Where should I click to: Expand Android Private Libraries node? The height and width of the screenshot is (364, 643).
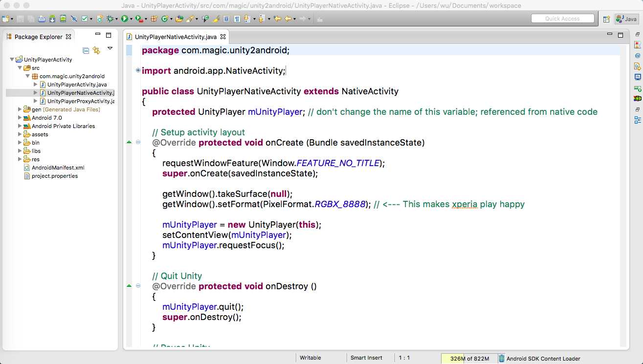click(20, 126)
